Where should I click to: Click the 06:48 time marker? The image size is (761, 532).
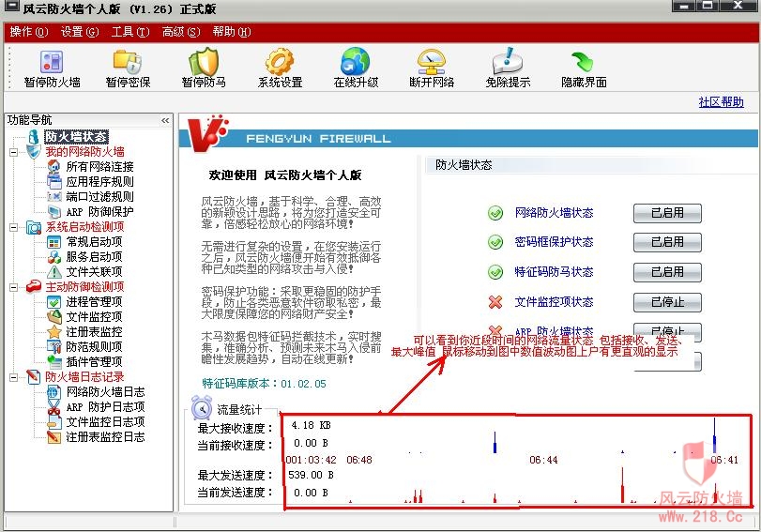coord(359,460)
